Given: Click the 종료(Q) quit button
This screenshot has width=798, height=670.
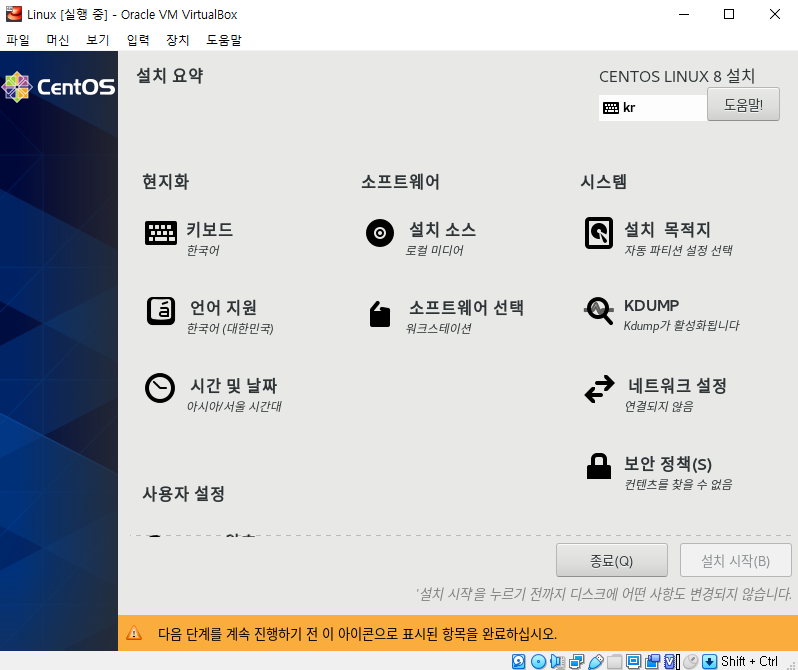Looking at the screenshot, I should [x=612, y=560].
